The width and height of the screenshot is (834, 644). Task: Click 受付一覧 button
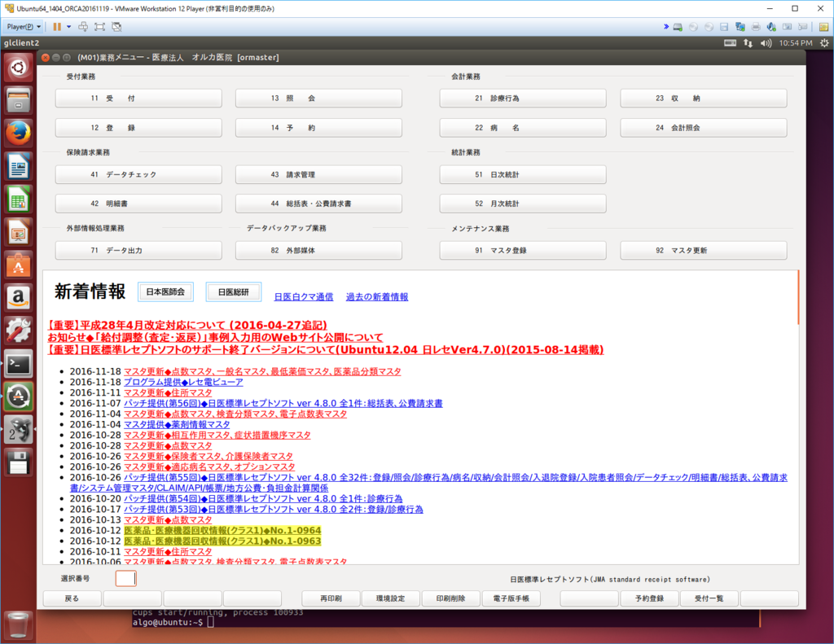pos(709,598)
